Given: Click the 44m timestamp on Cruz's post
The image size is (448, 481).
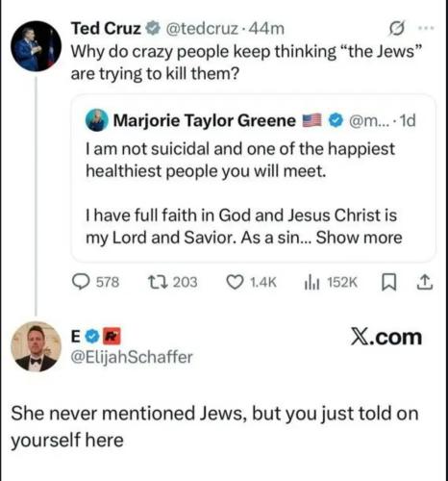Looking at the screenshot, I should click(266, 29).
